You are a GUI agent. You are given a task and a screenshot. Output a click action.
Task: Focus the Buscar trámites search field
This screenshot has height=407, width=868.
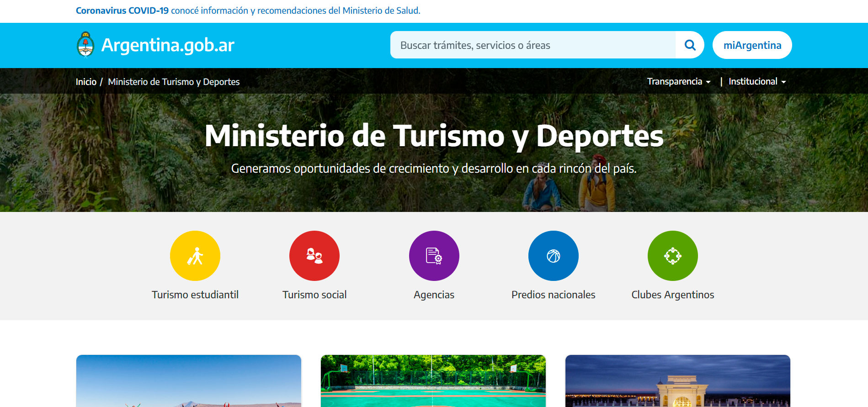coord(533,45)
